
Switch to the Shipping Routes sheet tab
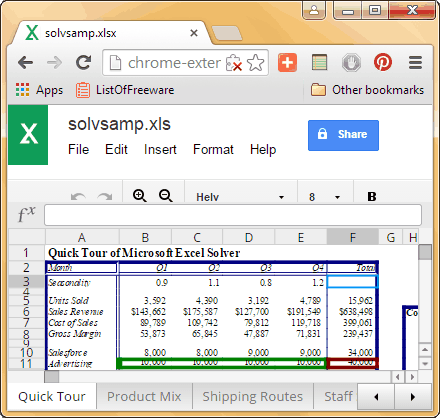coord(253,396)
